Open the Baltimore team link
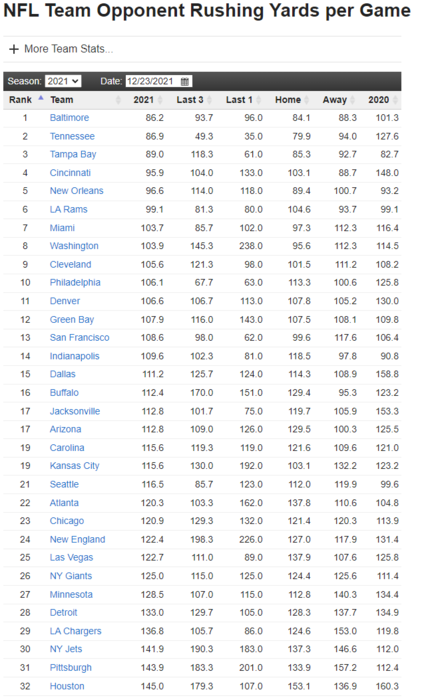This screenshot has height=700, width=422. 69,118
